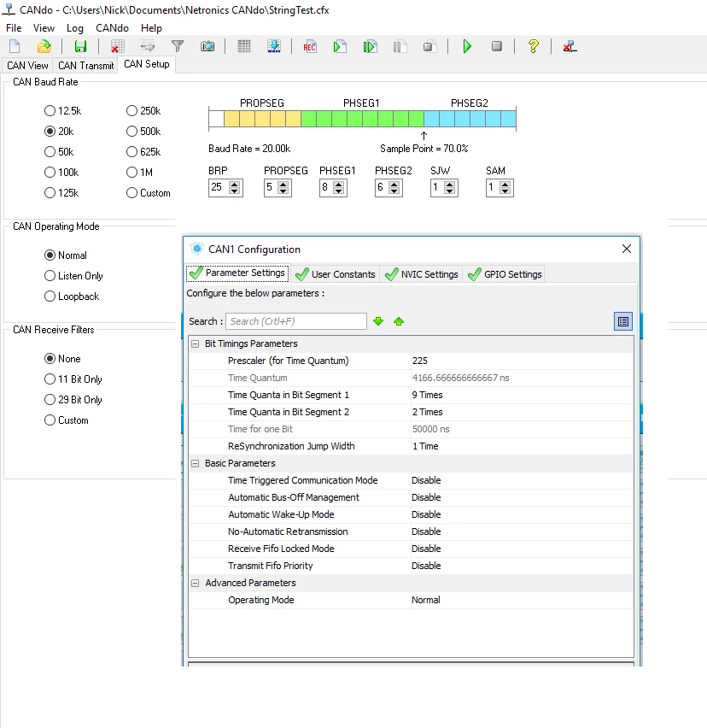This screenshot has width=707, height=728.
Task: Click the camera snapshot icon
Action: point(207,46)
